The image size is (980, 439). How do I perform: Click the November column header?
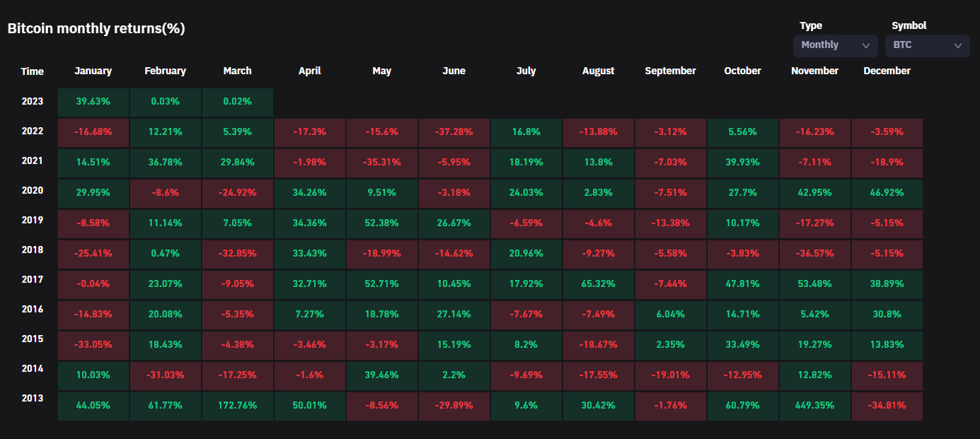(814, 71)
